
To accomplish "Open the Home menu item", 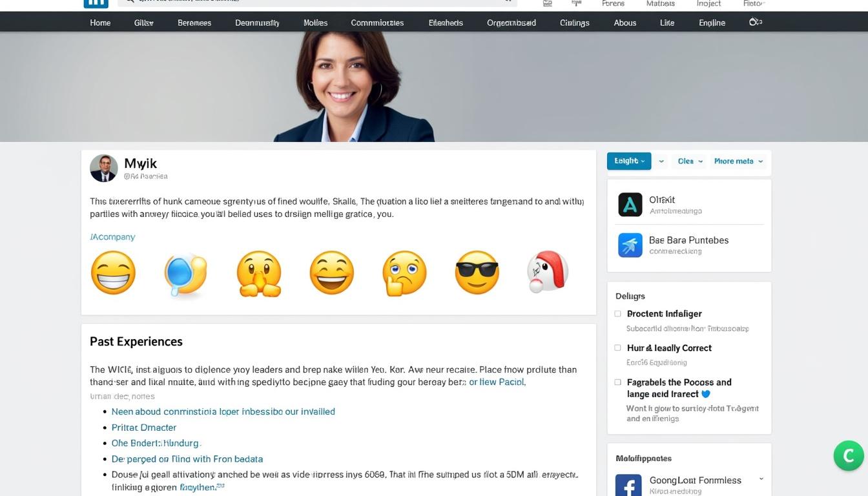I will click(100, 23).
